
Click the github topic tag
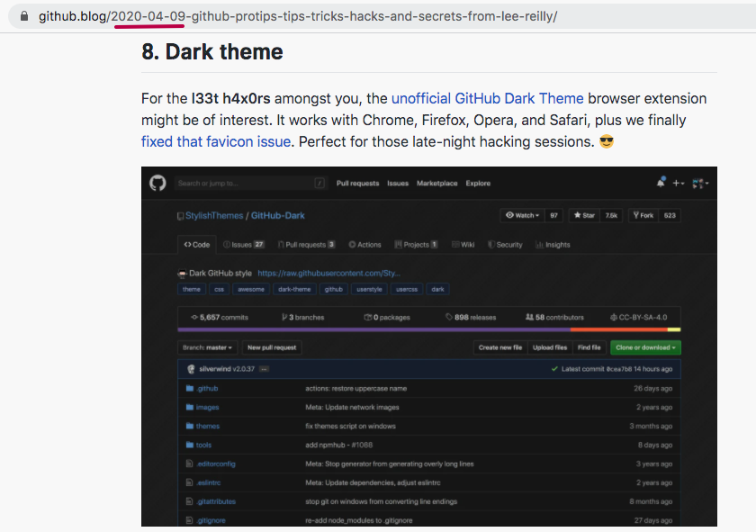click(x=333, y=289)
